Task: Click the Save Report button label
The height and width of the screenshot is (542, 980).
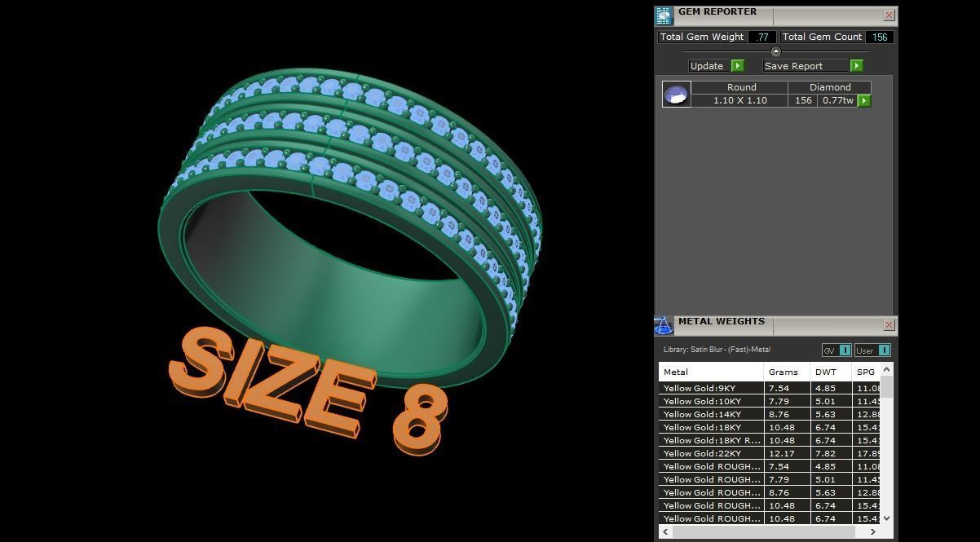Action: (x=806, y=66)
